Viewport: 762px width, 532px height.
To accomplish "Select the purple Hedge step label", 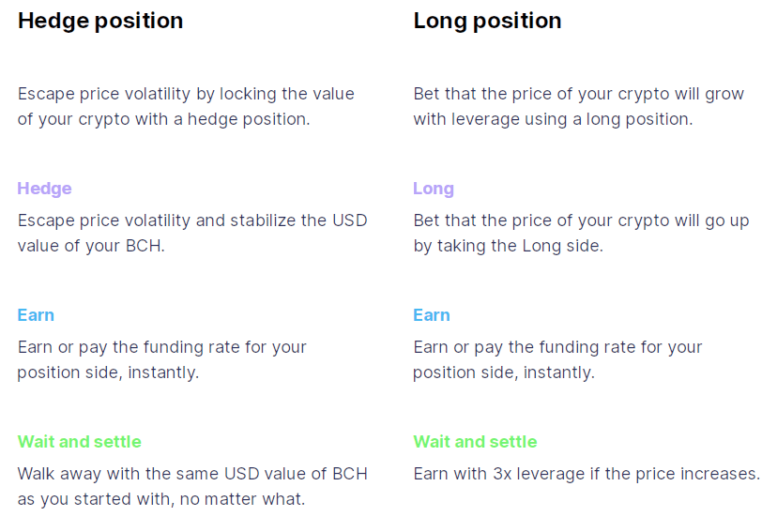I will tap(45, 189).
